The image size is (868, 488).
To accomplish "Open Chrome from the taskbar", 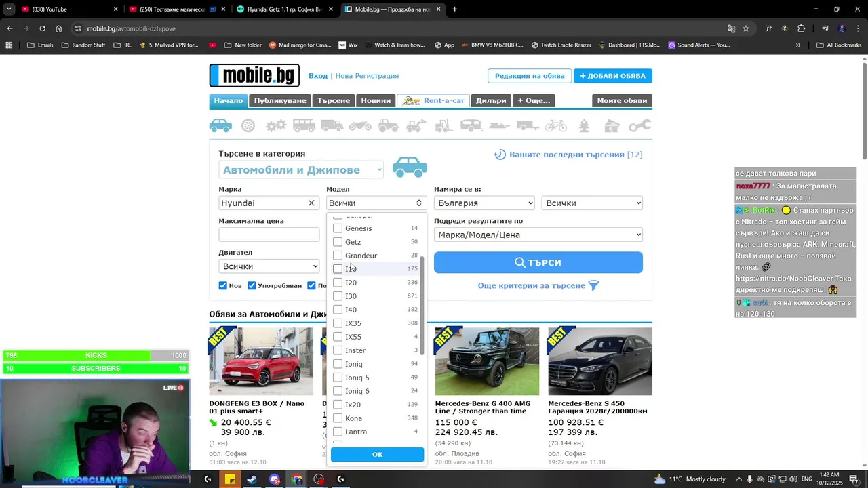I will click(x=297, y=479).
